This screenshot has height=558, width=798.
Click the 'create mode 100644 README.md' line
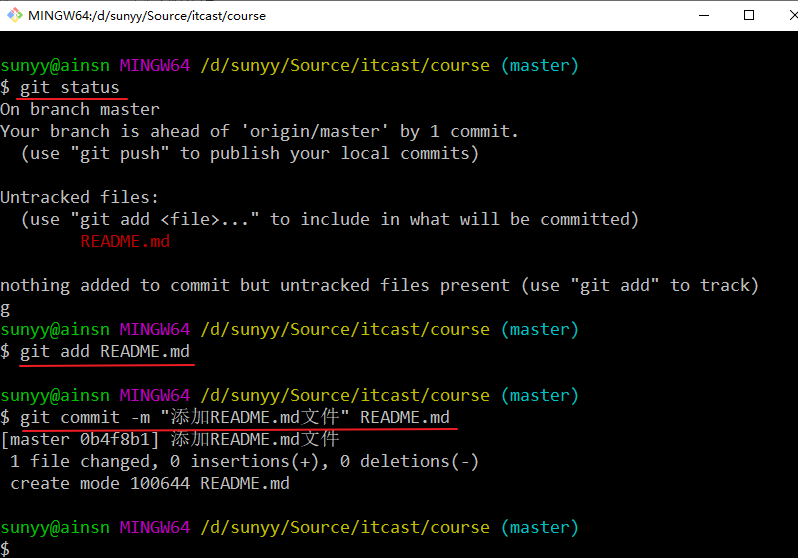(x=150, y=484)
